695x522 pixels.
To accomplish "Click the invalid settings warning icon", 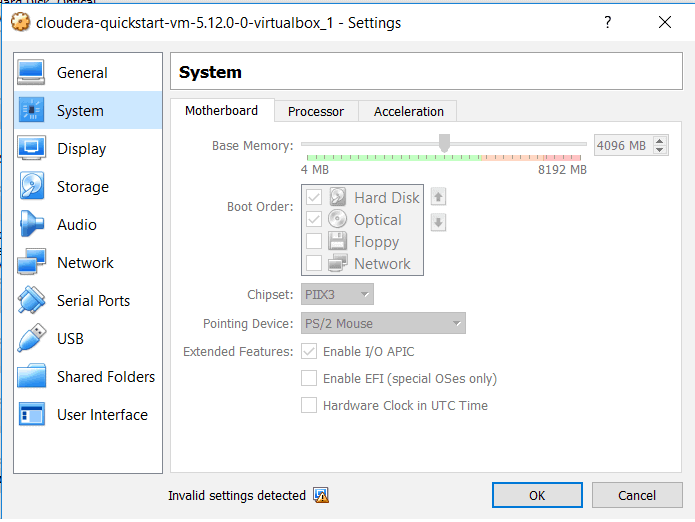I will coord(321,495).
